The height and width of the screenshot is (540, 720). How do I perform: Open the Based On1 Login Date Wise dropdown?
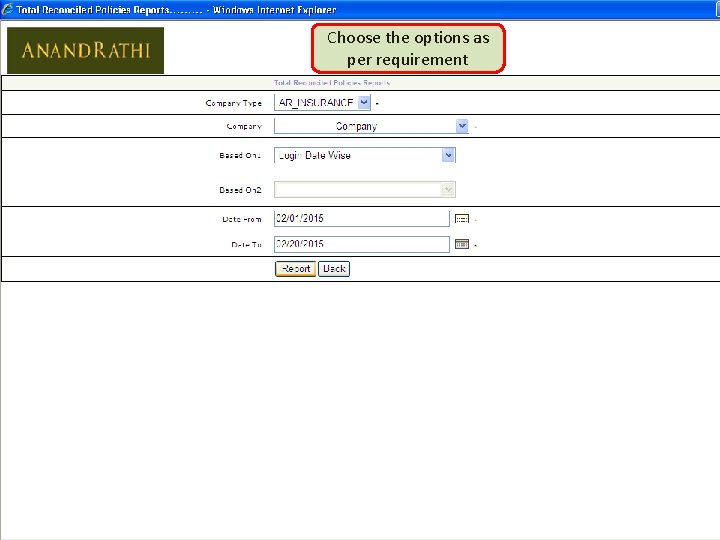click(365, 155)
